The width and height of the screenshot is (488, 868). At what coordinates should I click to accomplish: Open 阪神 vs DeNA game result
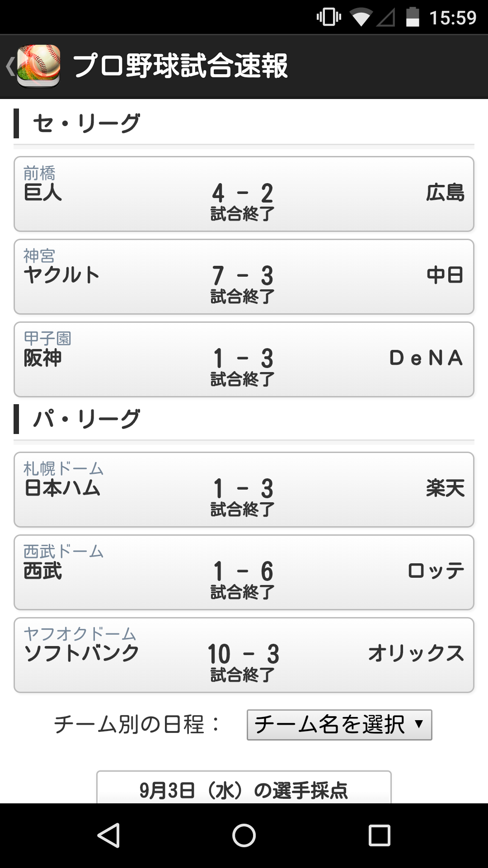point(244,359)
